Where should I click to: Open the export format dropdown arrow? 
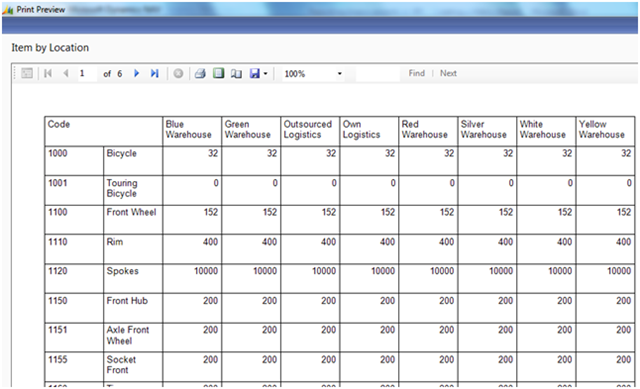[x=265, y=74]
